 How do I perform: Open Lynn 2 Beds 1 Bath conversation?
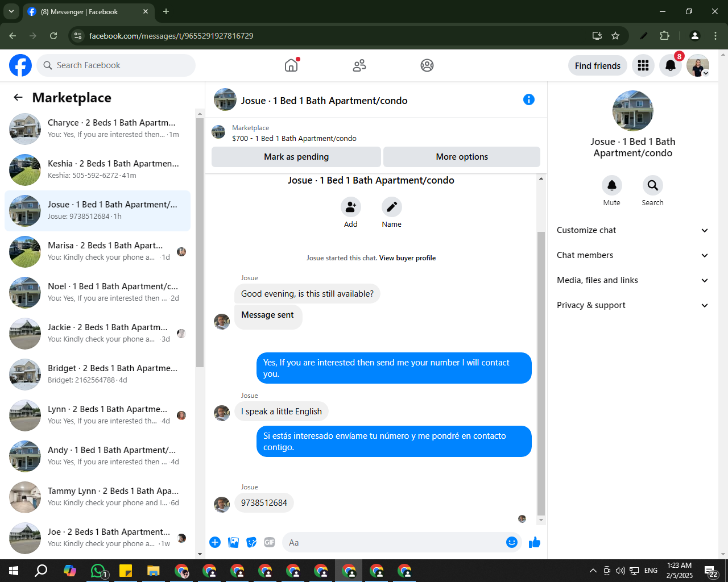click(x=98, y=415)
